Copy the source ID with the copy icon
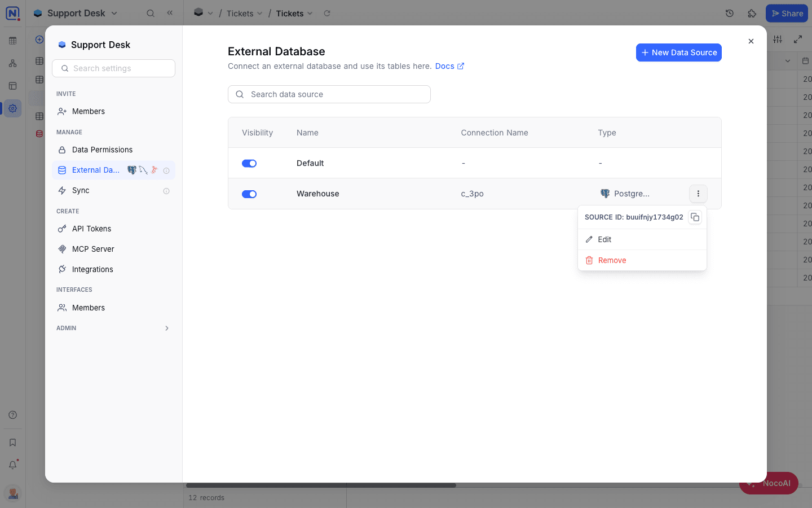 [695, 217]
